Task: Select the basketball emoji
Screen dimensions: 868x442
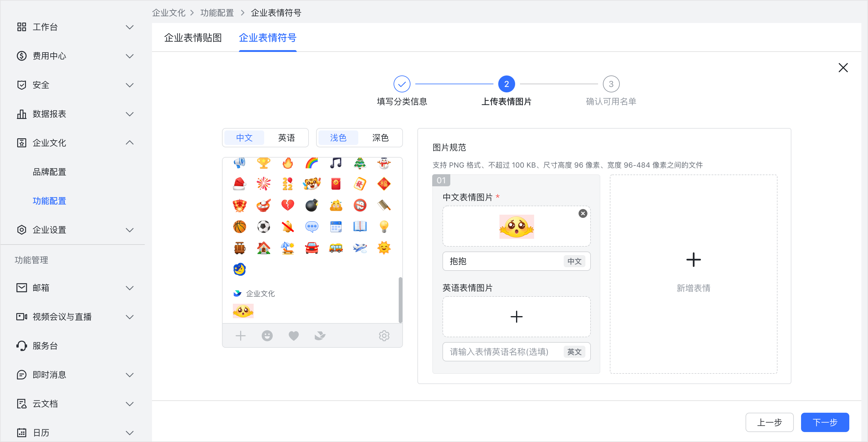Action: (239, 227)
